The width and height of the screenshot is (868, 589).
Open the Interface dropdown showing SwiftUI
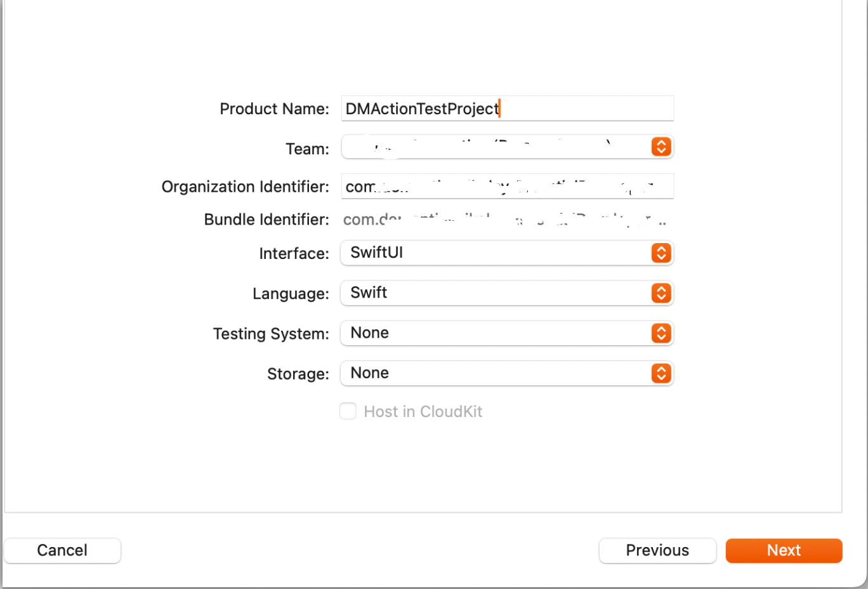507,253
